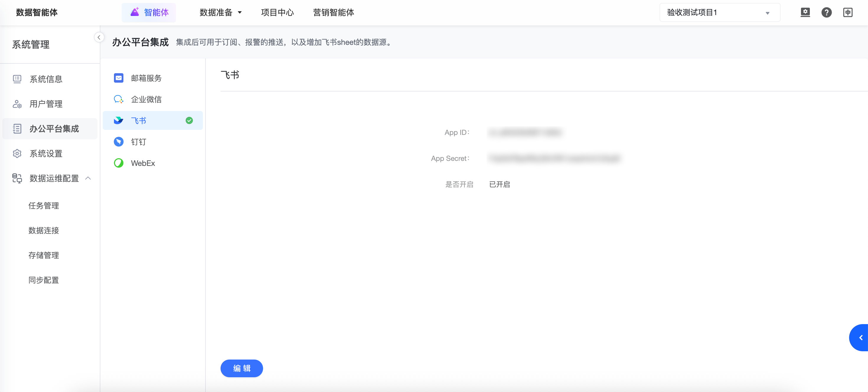Image resolution: width=868 pixels, height=392 pixels.
Task: Click the language switch icon in header
Action: click(848, 12)
